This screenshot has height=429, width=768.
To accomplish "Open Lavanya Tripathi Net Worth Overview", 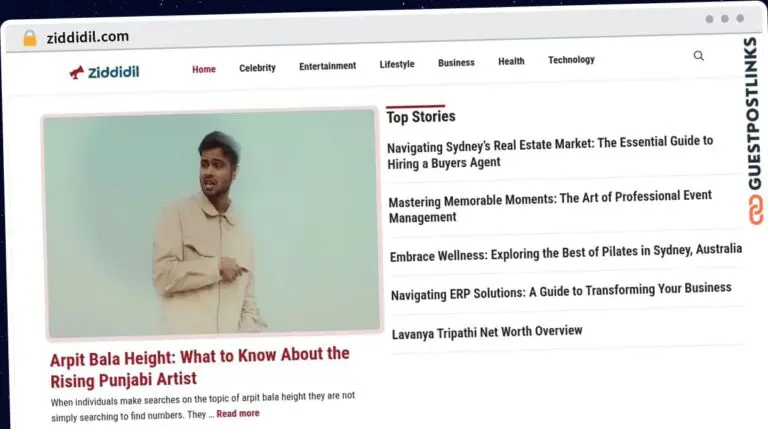I will pyautogui.click(x=487, y=332).
